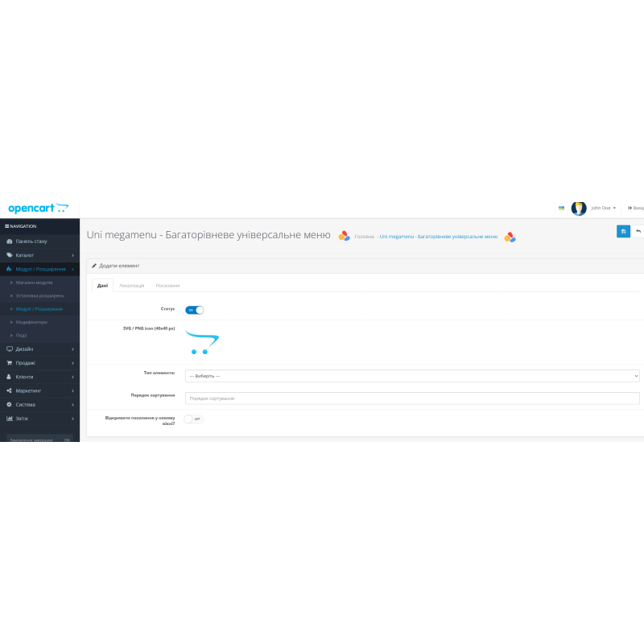This screenshot has height=644, width=644.
Task: Click the OpenCart logo
Action: point(38,208)
